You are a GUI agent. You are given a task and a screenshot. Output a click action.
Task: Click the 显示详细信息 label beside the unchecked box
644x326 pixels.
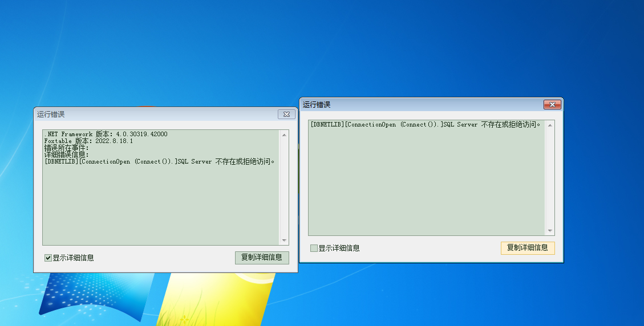click(x=339, y=248)
